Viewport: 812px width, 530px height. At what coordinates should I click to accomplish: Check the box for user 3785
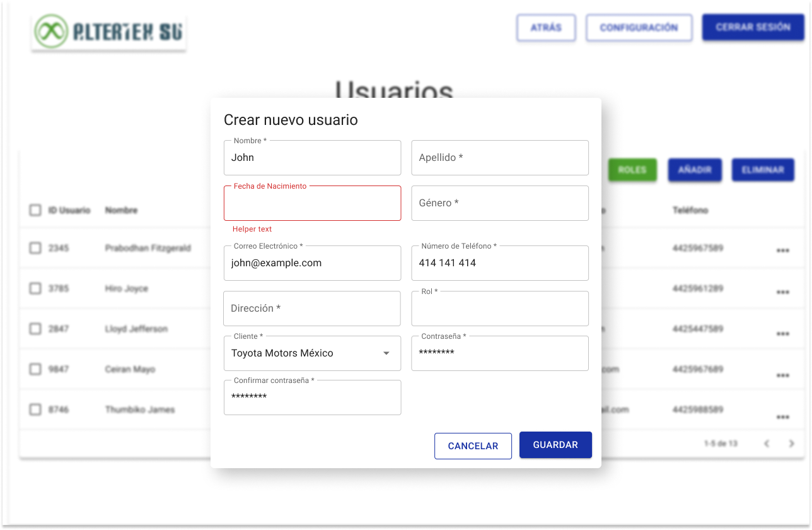pos(35,288)
